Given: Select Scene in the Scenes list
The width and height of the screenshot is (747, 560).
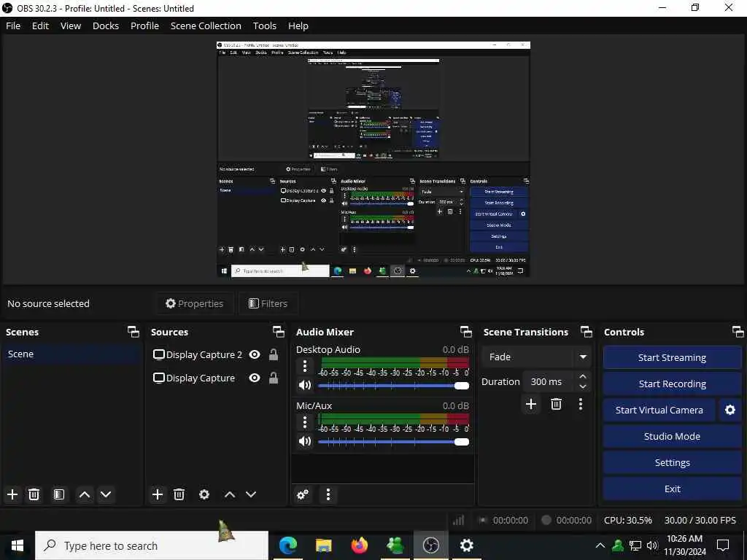Looking at the screenshot, I should point(71,354).
